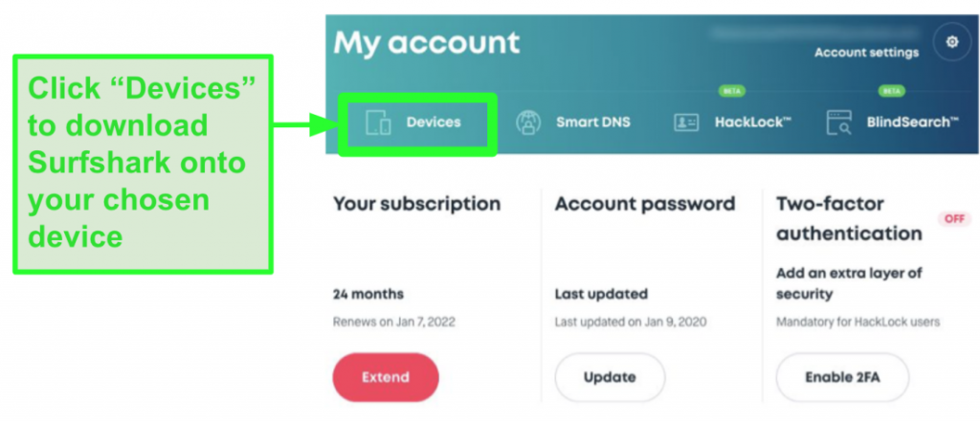Extend your subscription with the red button
Screen dimensions: 980x421
(386, 377)
